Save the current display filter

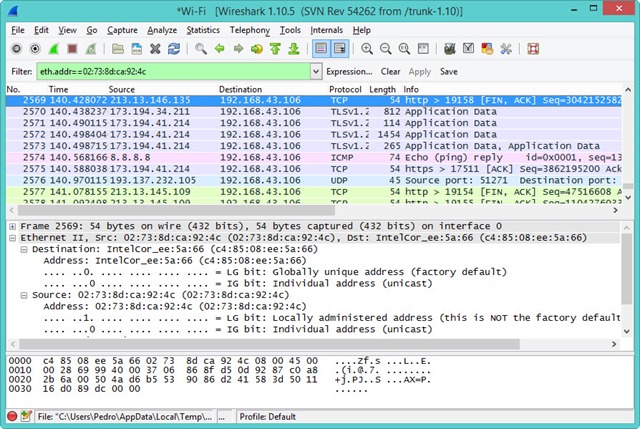[x=449, y=71]
